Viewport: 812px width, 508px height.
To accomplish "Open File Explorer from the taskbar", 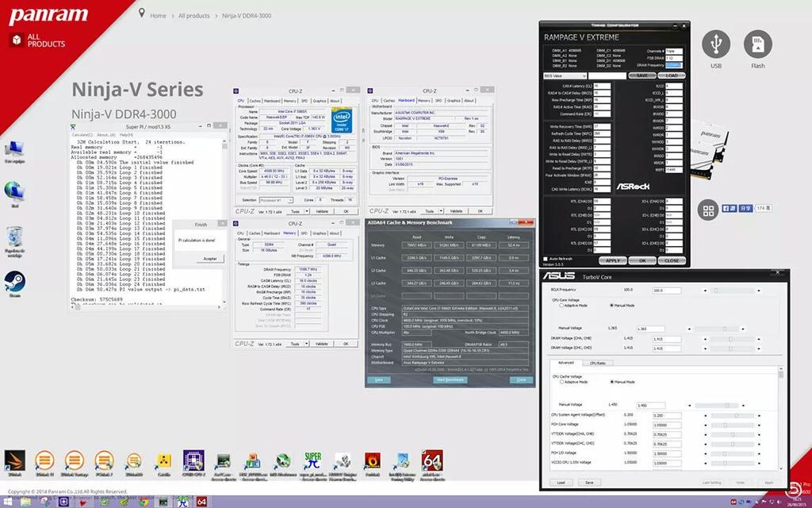I will [x=26, y=502].
